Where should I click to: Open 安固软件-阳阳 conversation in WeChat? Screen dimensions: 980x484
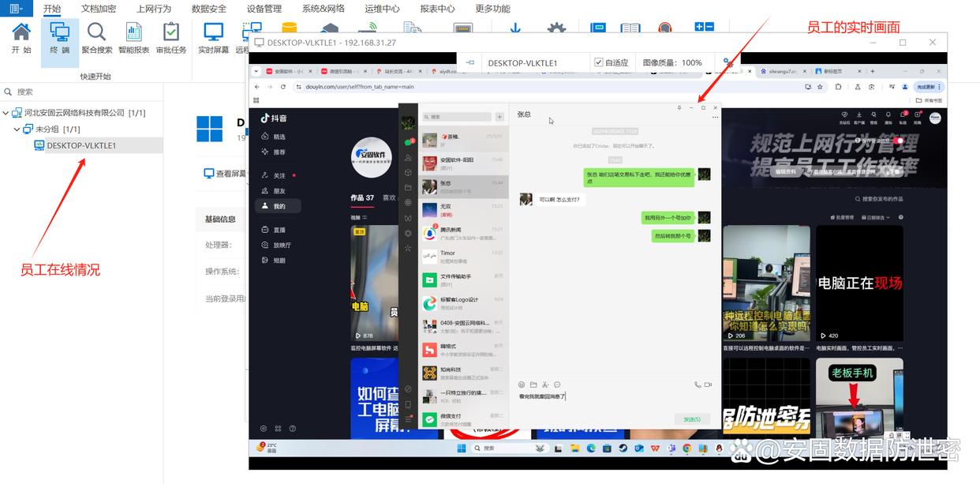pos(463,163)
